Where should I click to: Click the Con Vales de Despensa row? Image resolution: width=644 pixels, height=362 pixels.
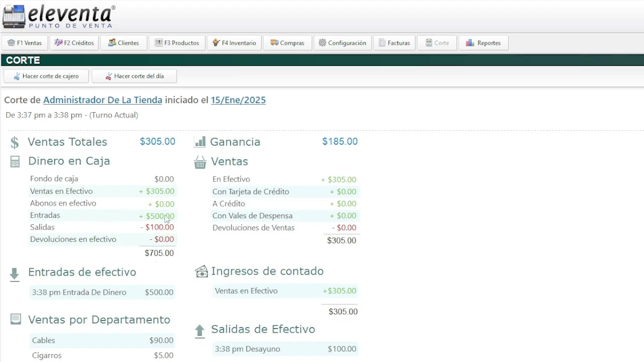285,216
